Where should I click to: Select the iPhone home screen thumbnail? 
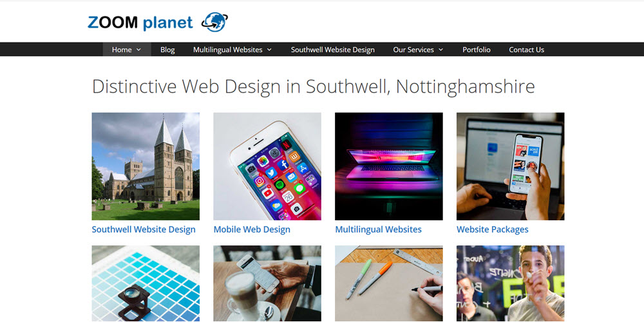point(267,166)
